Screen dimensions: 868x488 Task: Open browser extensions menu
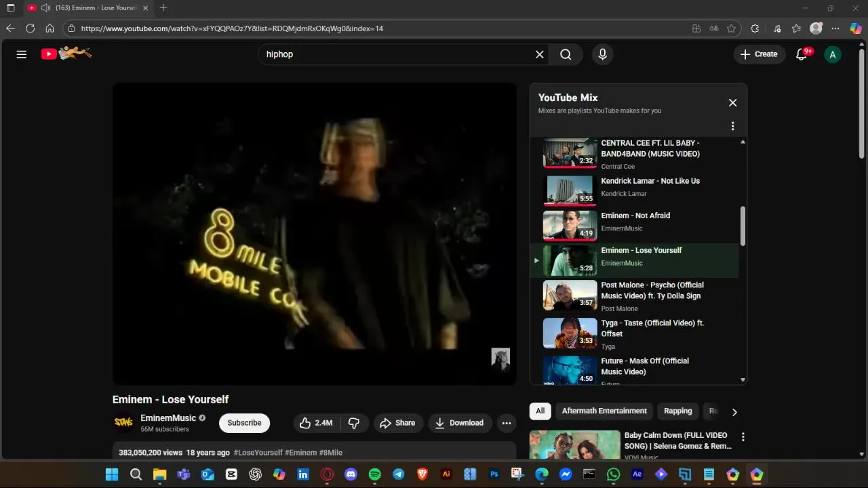[x=755, y=28]
